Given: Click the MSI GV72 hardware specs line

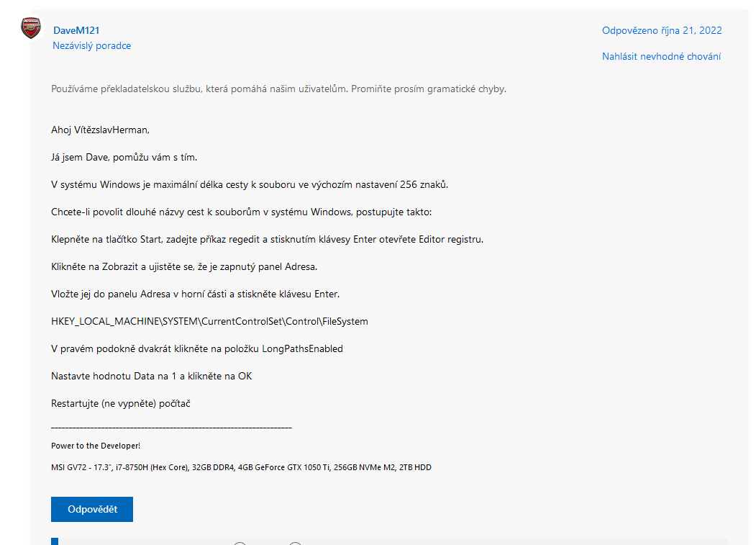Looking at the screenshot, I should pos(241,467).
